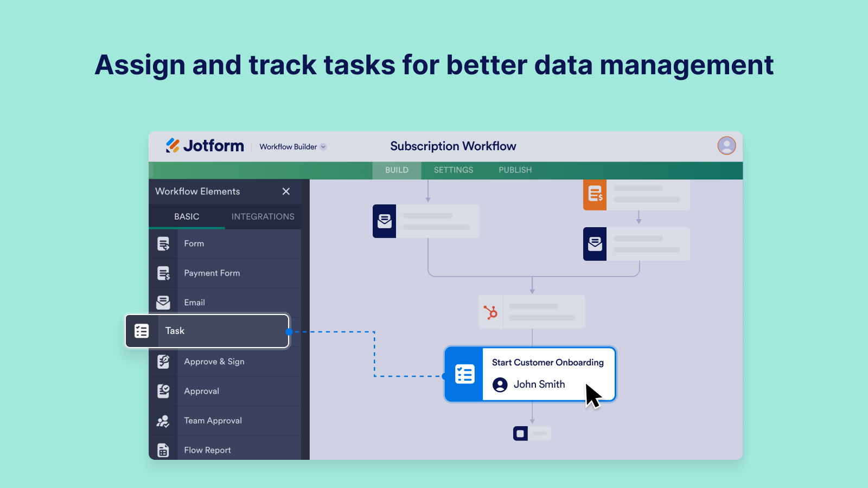Image resolution: width=868 pixels, height=488 pixels.
Task: Switch to the INTEGRATIONS tab
Action: [263, 216]
